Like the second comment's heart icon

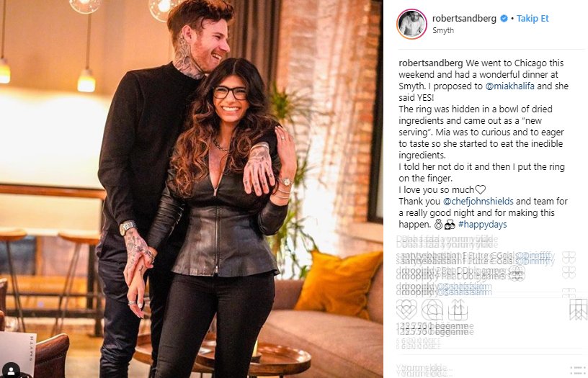[x=569, y=273]
